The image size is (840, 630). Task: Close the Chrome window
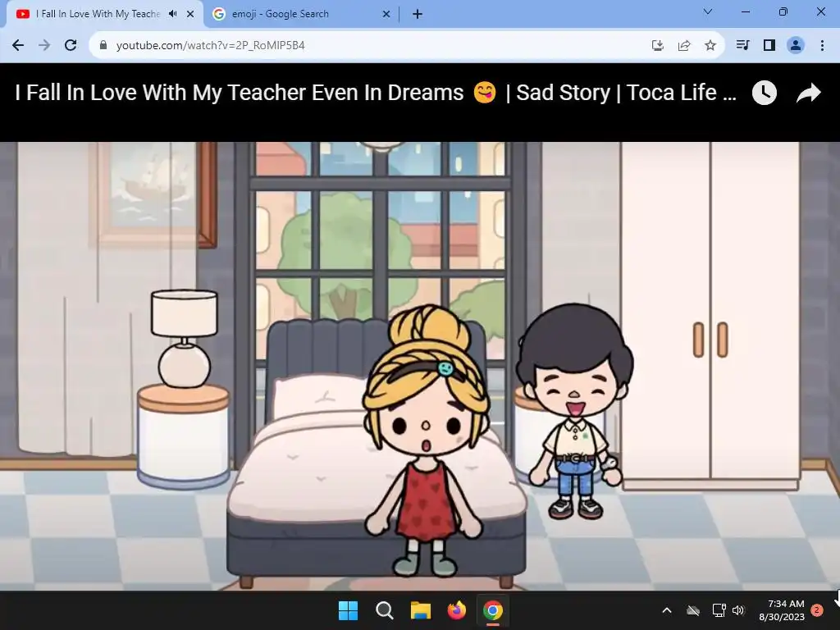coord(820,11)
